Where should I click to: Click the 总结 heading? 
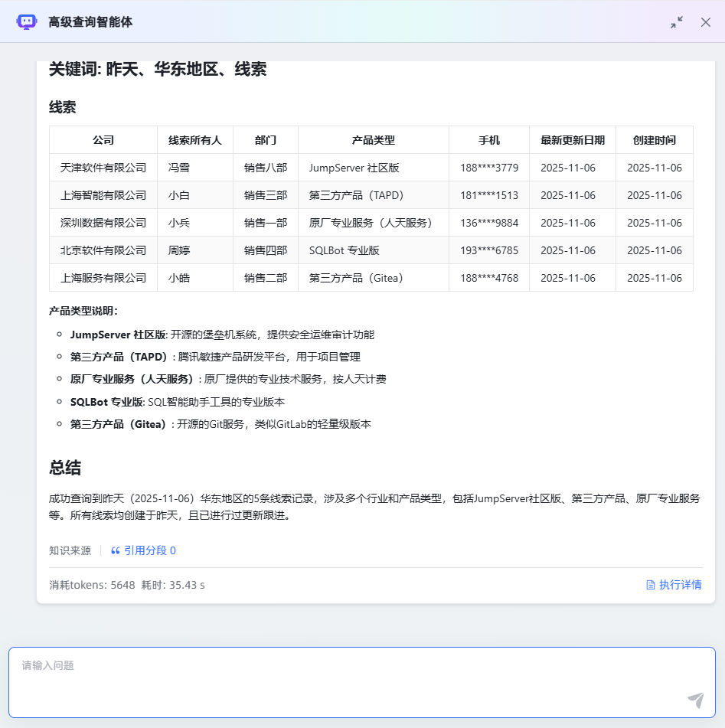(x=65, y=468)
